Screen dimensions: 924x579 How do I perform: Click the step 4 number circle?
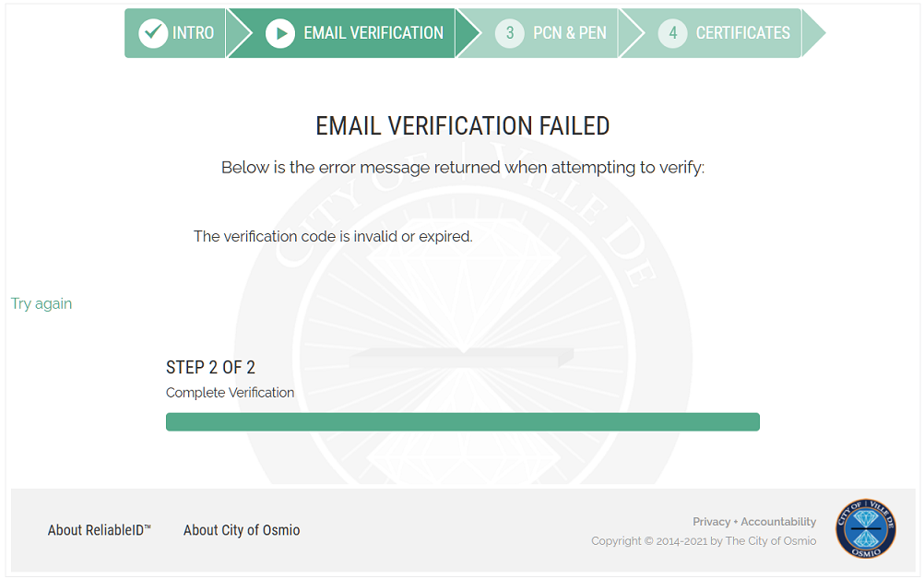673,33
